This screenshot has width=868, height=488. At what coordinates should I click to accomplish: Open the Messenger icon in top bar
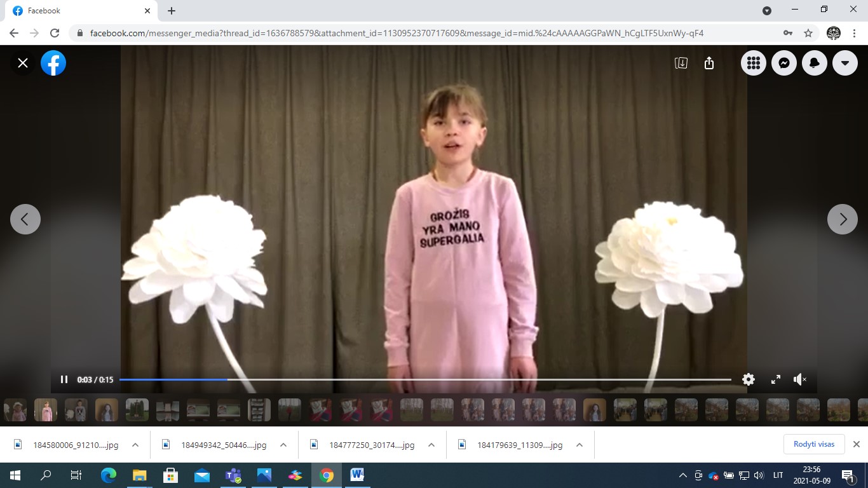(x=784, y=63)
